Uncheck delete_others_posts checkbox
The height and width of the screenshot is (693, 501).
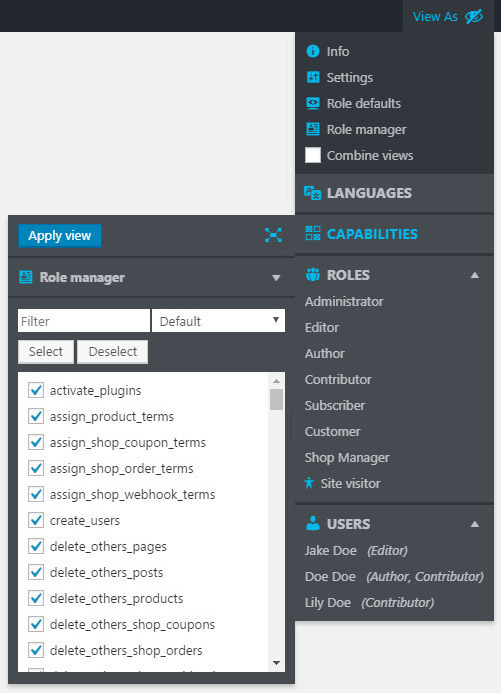coord(36,572)
